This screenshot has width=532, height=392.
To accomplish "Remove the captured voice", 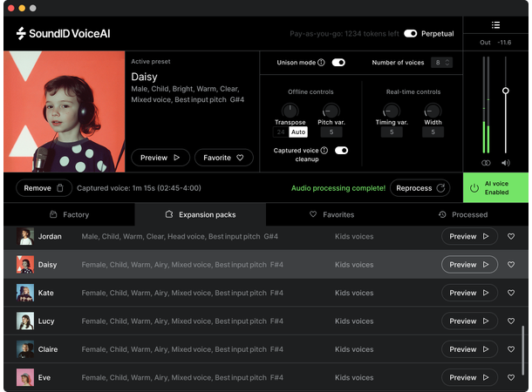I will [x=44, y=188].
